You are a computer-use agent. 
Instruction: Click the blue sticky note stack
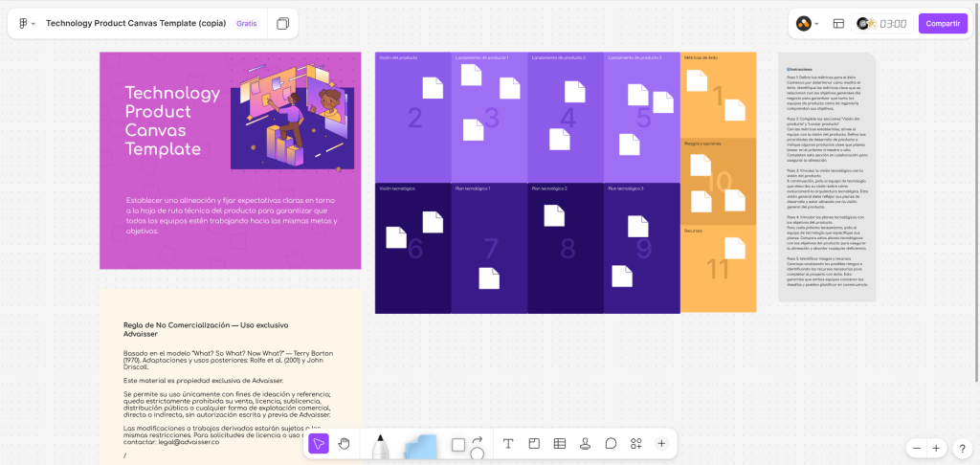click(x=419, y=446)
